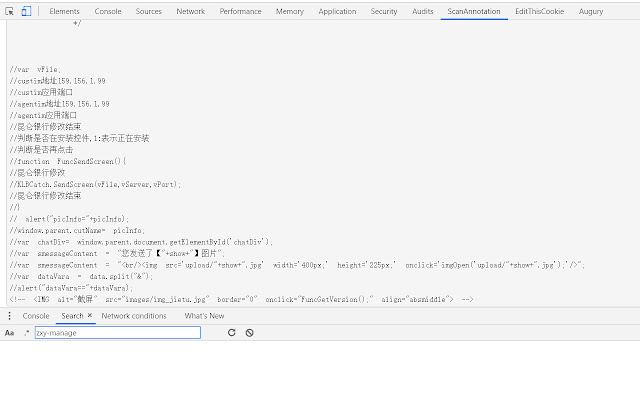
Task: Open the EditThisCookie tab
Action: [x=540, y=11]
